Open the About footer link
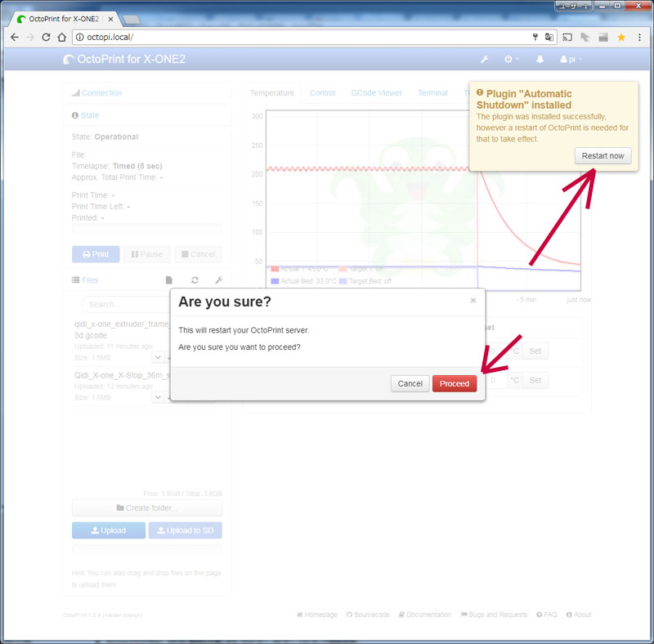Viewport: 654px width, 644px height. coord(579,615)
